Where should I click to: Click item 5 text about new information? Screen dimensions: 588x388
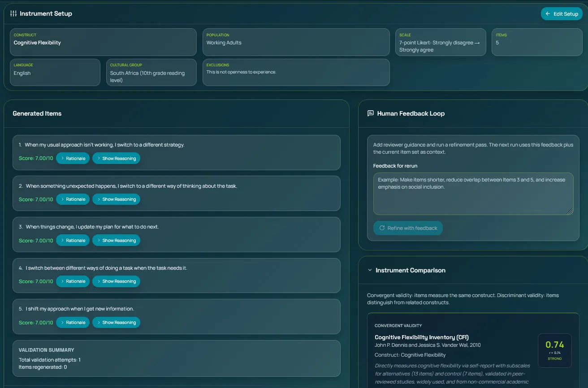(x=80, y=309)
